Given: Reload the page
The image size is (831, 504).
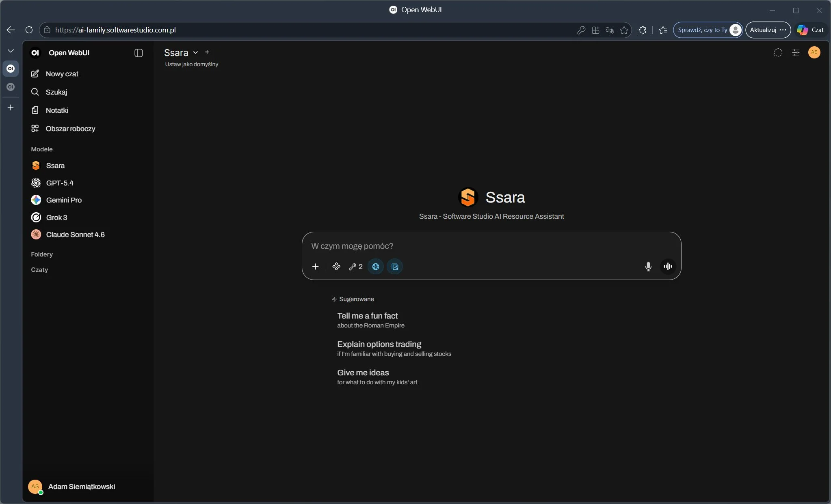Looking at the screenshot, I should (29, 30).
